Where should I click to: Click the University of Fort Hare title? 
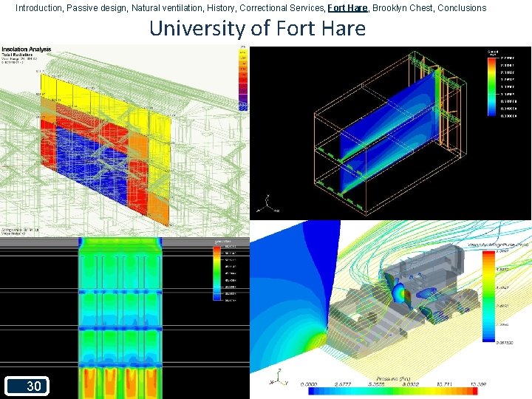[x=258, y=28]
